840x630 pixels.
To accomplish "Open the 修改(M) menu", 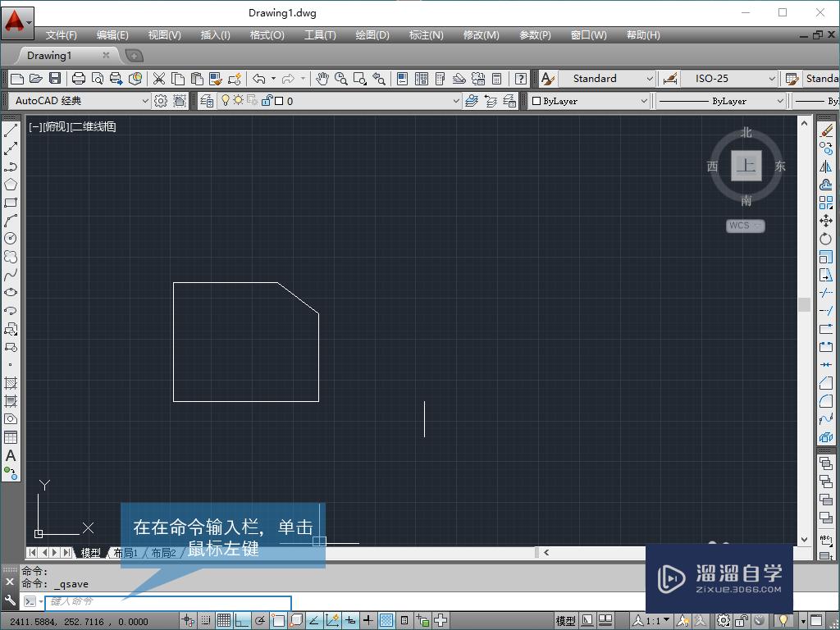I will click(482, 34).
